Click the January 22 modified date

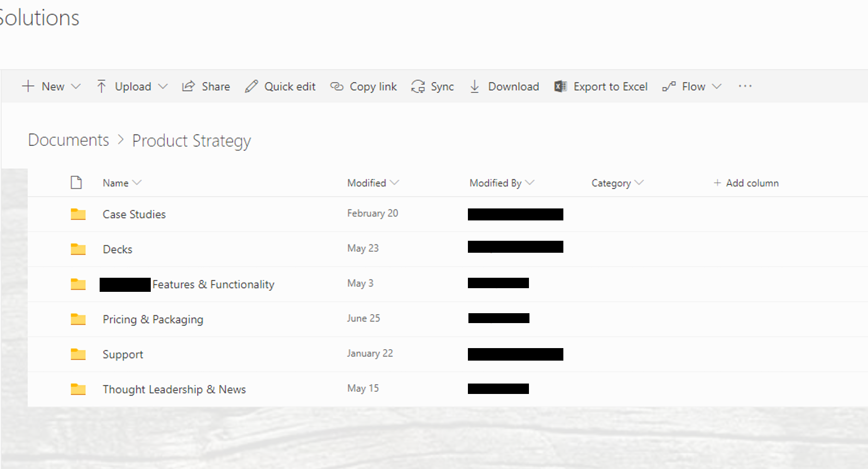pos(370,353)
